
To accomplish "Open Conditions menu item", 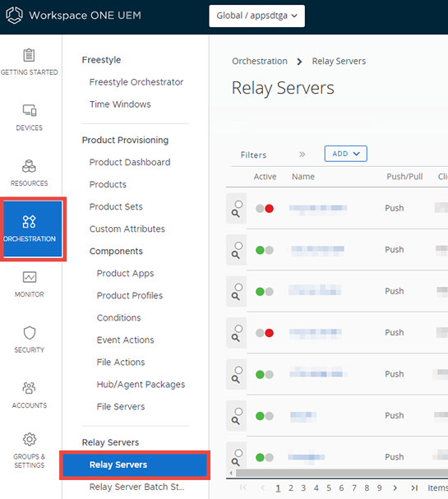I will click(x=118, y=317).
